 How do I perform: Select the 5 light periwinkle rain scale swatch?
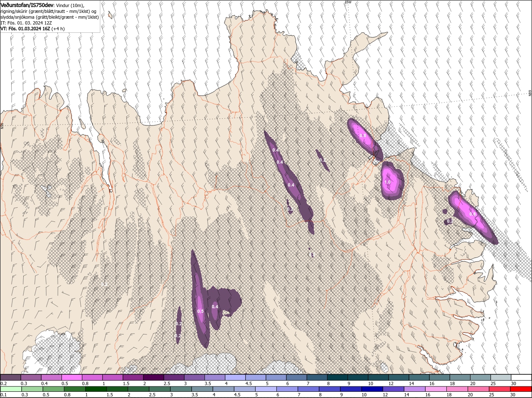pyautogui.click(x=266, y=389)
